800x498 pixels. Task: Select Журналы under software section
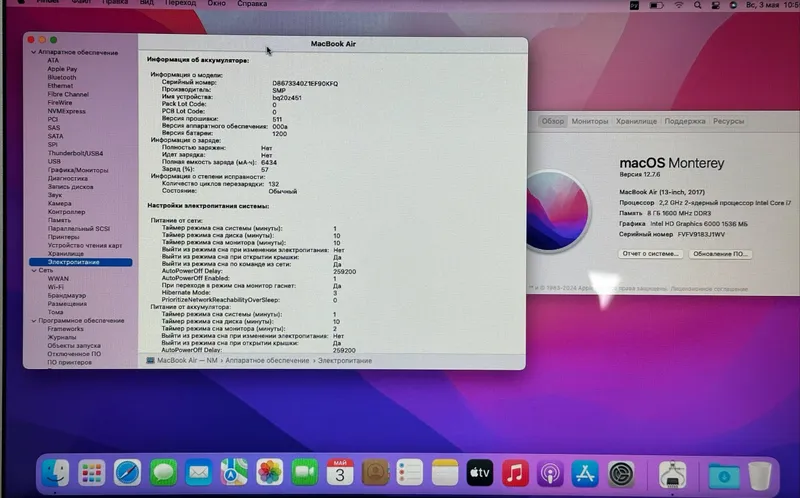point(61,337)
